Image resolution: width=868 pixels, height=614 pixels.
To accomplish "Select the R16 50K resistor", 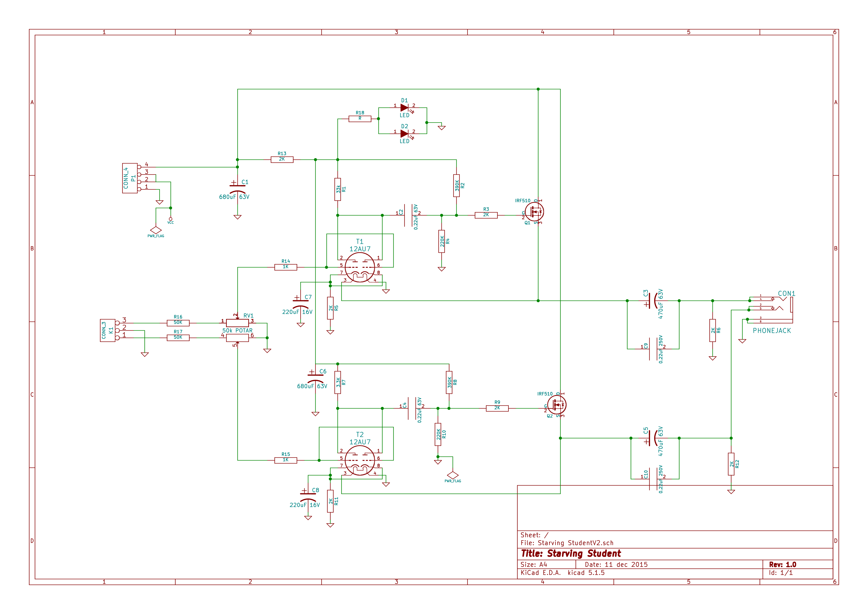I will pos(178,323).
